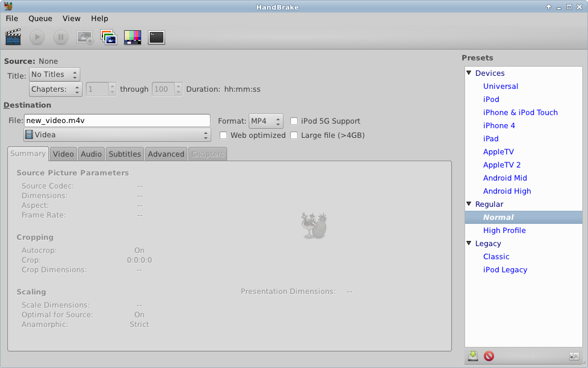The height and width of the screenshot is (368, 588).
Task: Click the HandBrake app icon in the title bar
Action: [x=8, y=6]
